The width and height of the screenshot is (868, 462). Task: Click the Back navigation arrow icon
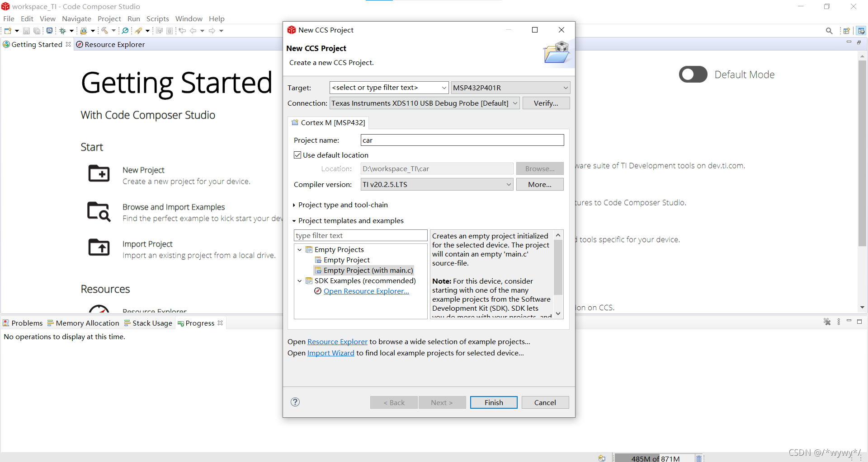193,31
